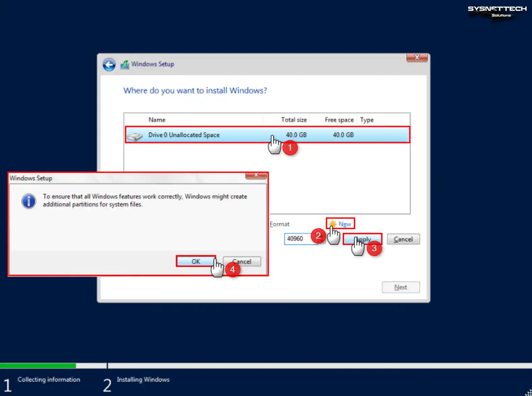The width and height of the screenshot is (532, 396).
Task: Click the Format link
Action: coord(279,224)
